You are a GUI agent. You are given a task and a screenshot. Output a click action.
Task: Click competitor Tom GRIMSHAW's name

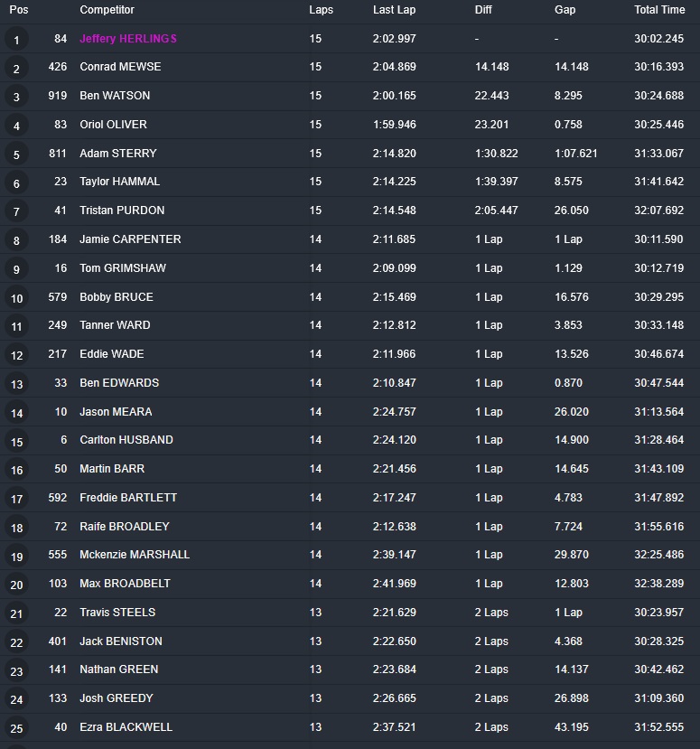(x=123, y=268)
